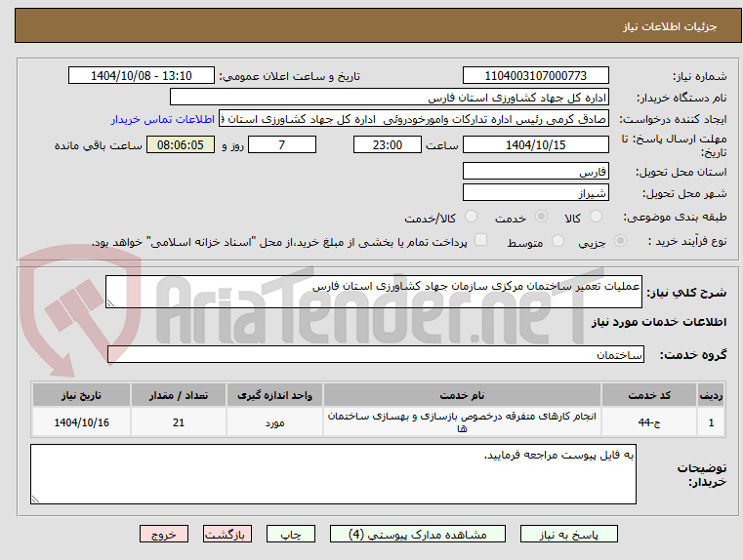Click the تعداد / مقدار column header
The image size is (743, 560).
point(179,395)
